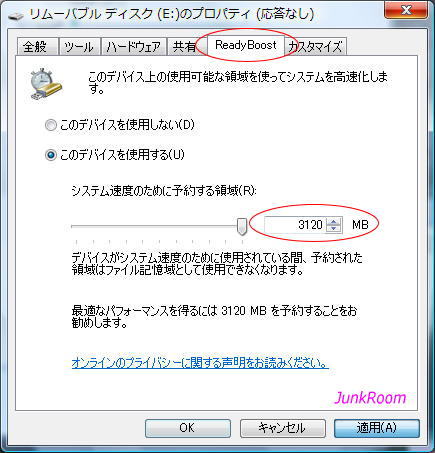This screenshot has height=453, width=435.
Task: Select 'このデバイスを使用する(U)' radio button
Action: coord(51,155)
